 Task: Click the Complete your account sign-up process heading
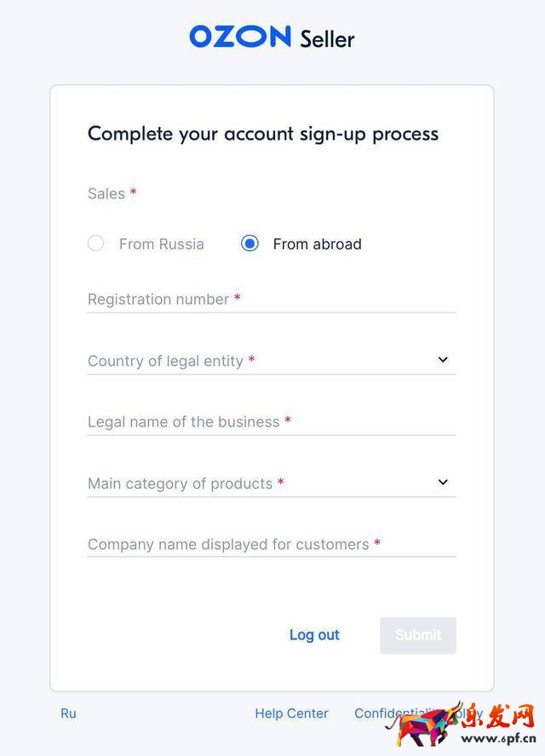[x=263, y=134]
